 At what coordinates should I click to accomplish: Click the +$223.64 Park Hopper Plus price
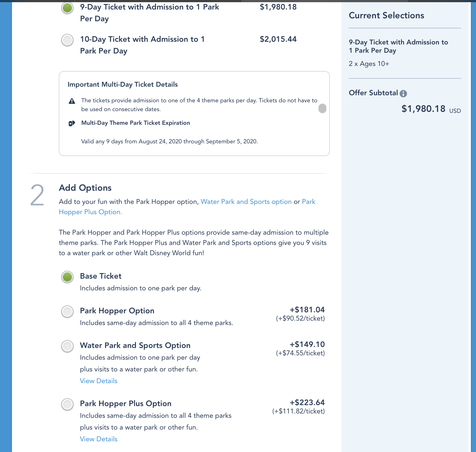click(x=307, y=402)
